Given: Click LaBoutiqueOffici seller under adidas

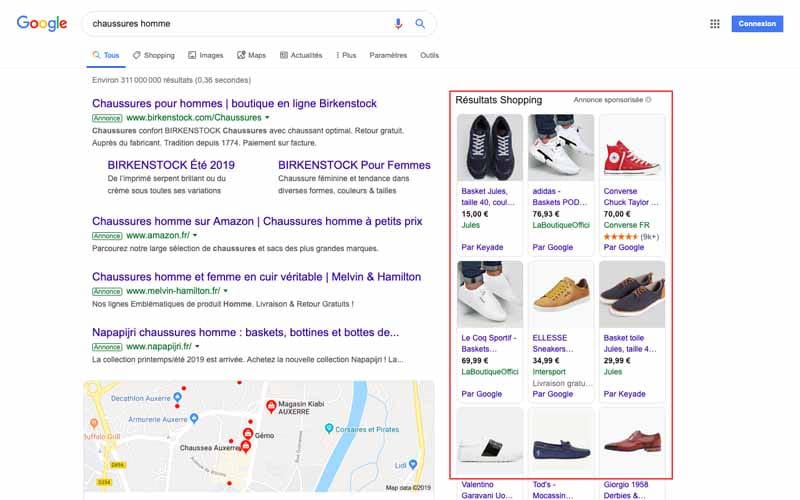Looking at the screenshot, I should [x=561, y=225].
